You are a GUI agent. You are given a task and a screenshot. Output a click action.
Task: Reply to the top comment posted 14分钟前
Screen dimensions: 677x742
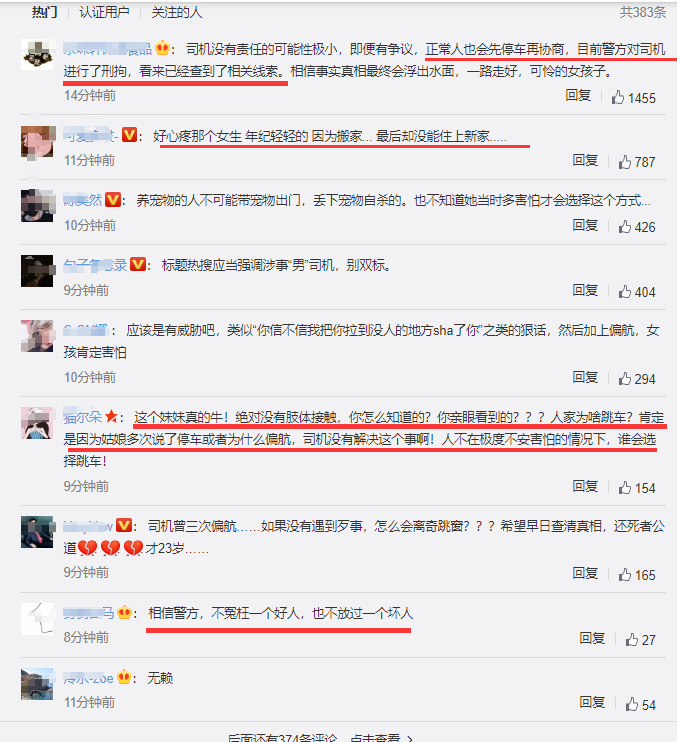coord(578,96)
